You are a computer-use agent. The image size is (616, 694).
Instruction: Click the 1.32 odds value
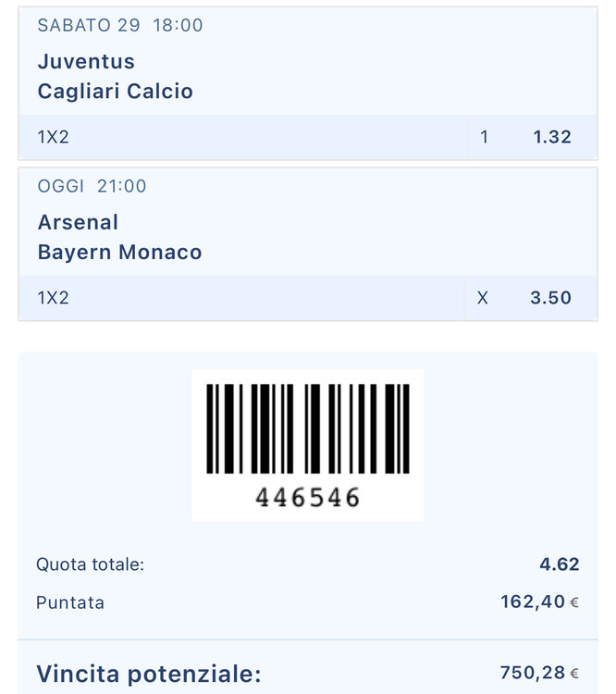pos(552,137)
